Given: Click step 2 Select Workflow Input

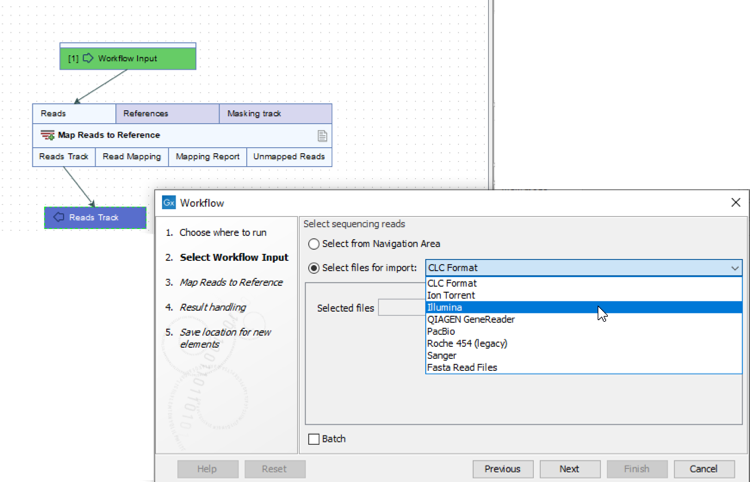Looking at the screenshot, I should coord(227,258).
